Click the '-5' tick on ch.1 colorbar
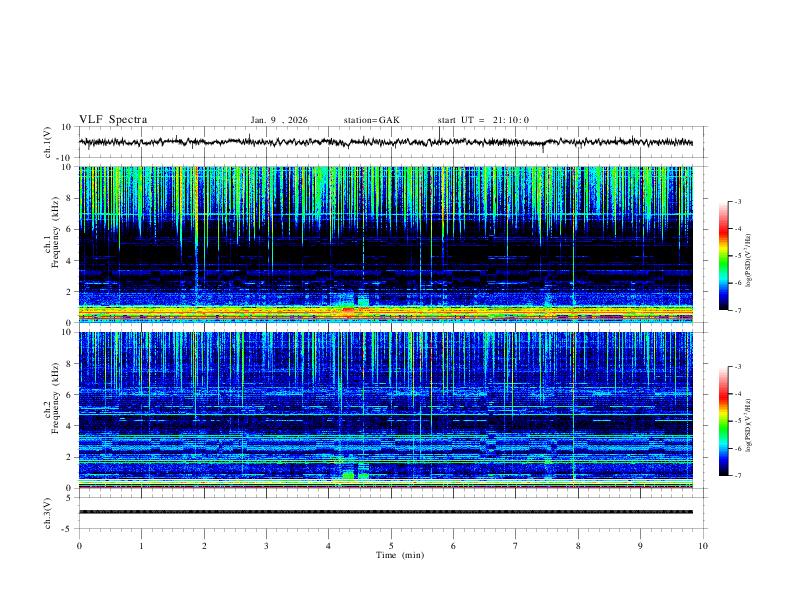 pos(738,256)
